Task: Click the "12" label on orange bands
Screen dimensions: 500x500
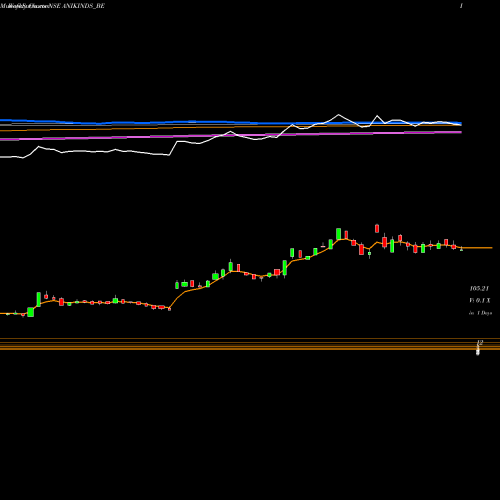Action: pyautogui.click(x=480, y=342)
